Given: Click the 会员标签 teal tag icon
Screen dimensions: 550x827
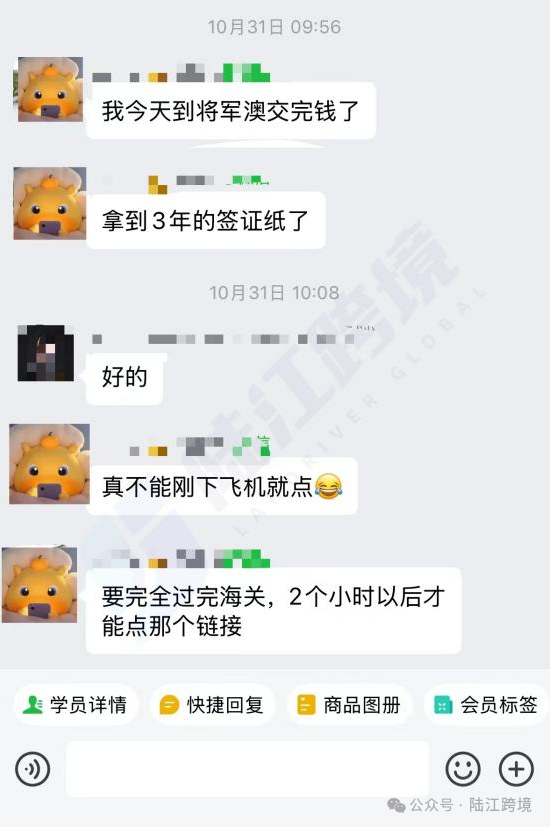Looking at the screenshot, I should click(x=443, y=705).
